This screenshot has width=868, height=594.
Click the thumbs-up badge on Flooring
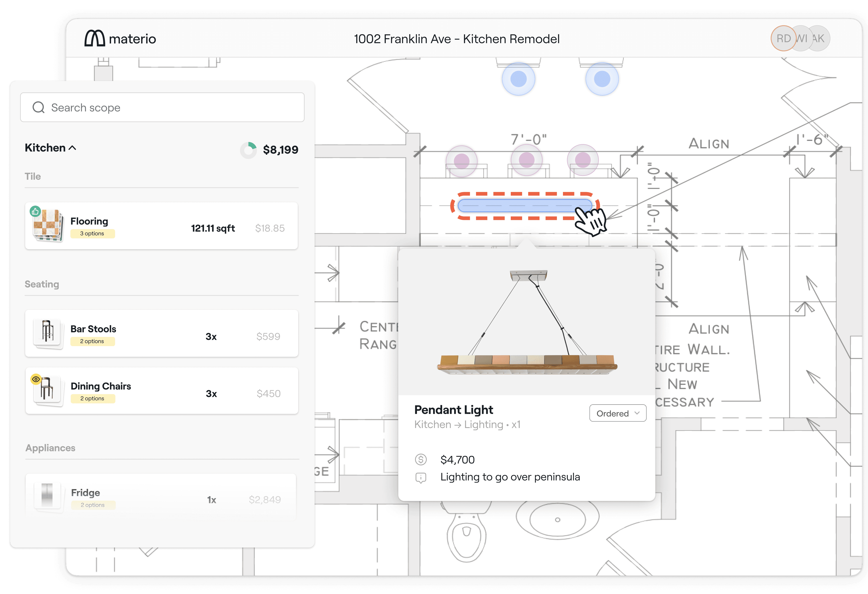coord(35,211)
